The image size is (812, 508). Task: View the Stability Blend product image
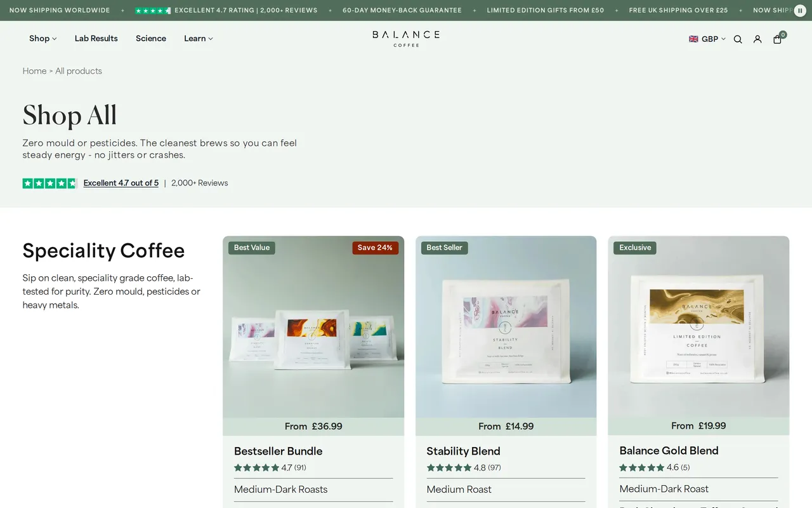(x=506, y=327)
